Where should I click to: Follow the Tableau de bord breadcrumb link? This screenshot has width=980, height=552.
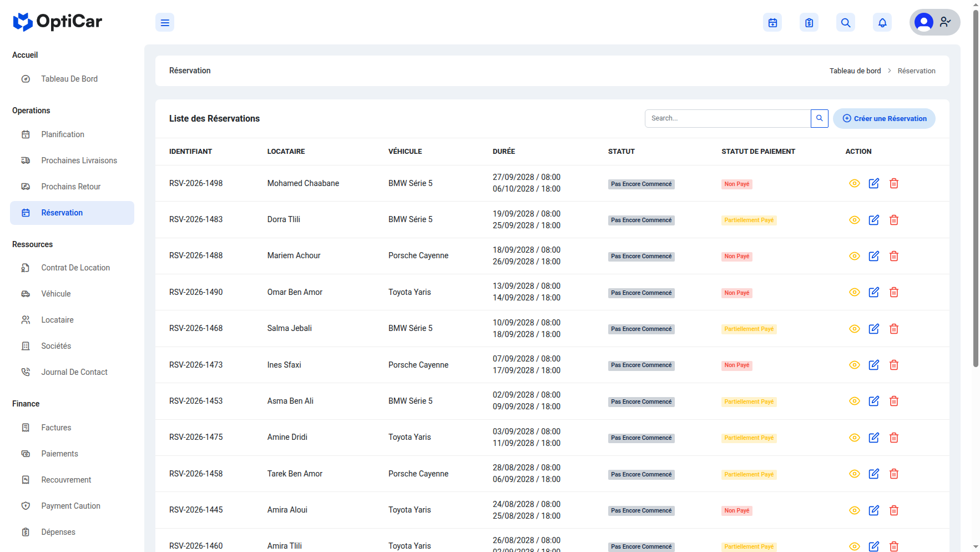coord(855,71)
